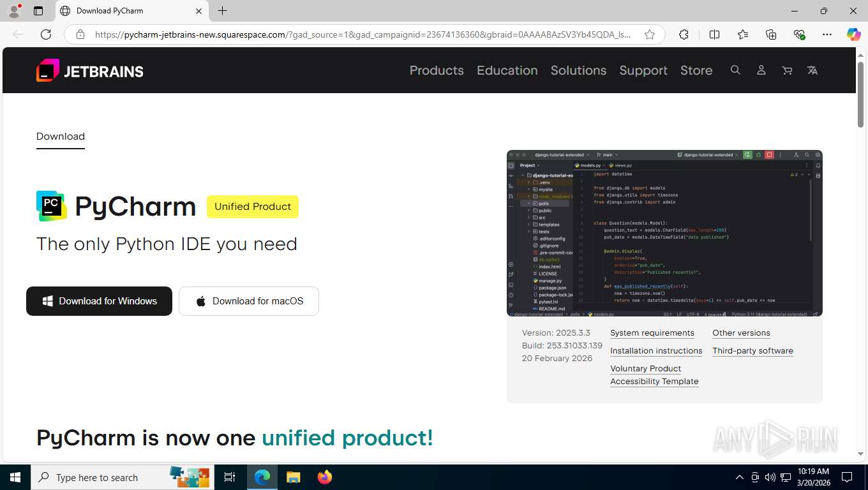This screenshot has height=490, width=868.
Task: Click the '20 February 2026' release date
Action: [557, 359]
